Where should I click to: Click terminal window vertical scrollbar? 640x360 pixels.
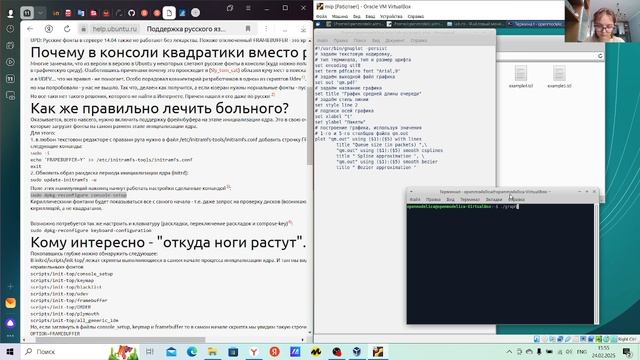pyautogui.click(x=596, y=264)
